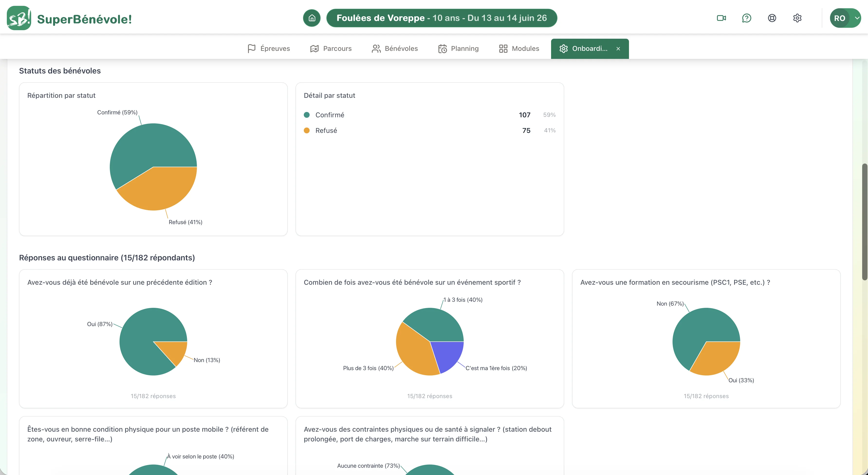The height and width of the screenshot is (475, 868).
Task: Click the Épreuves flag icon
Action: click(251, 48)
